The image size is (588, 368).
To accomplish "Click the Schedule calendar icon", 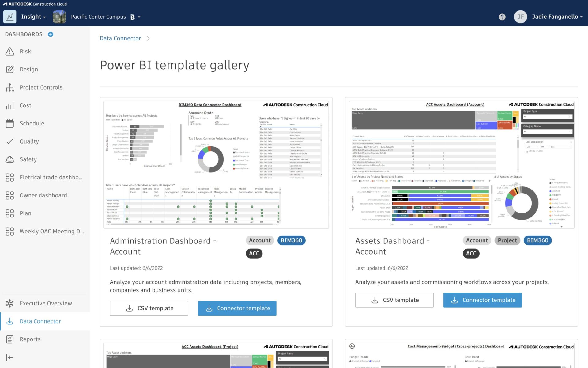I will (10, 123).
